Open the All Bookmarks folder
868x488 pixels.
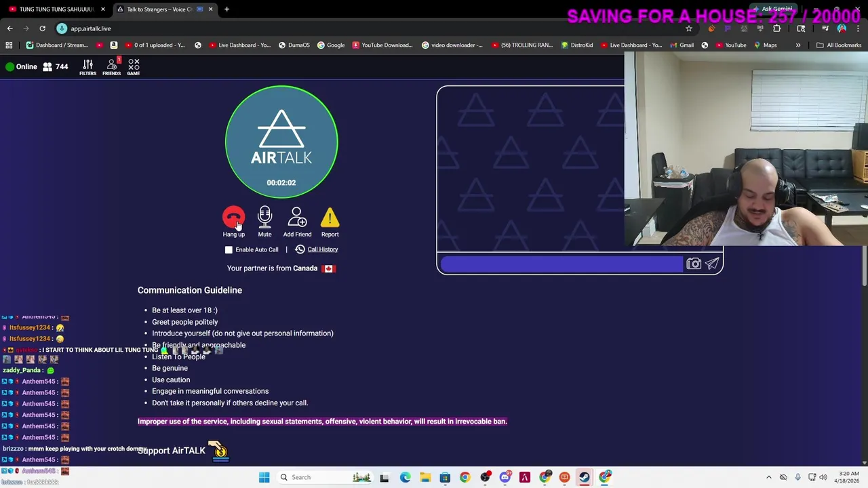coord(838,45)
